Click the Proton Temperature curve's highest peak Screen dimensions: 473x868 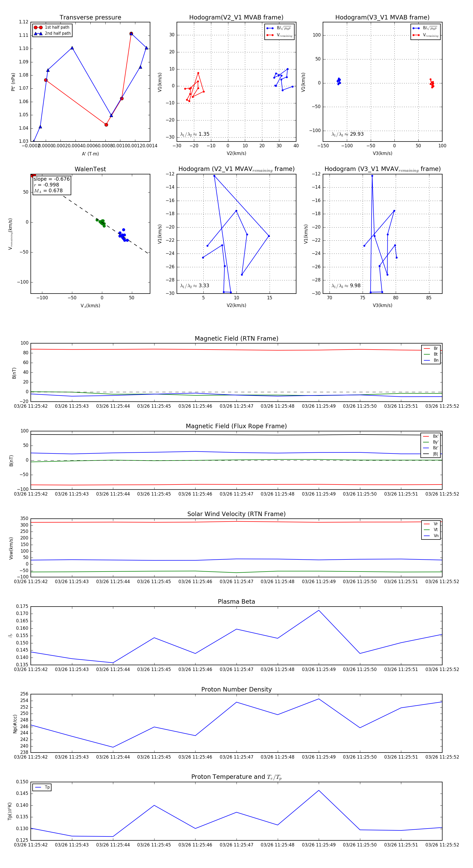pyautogui.click(x=318, y=790)
